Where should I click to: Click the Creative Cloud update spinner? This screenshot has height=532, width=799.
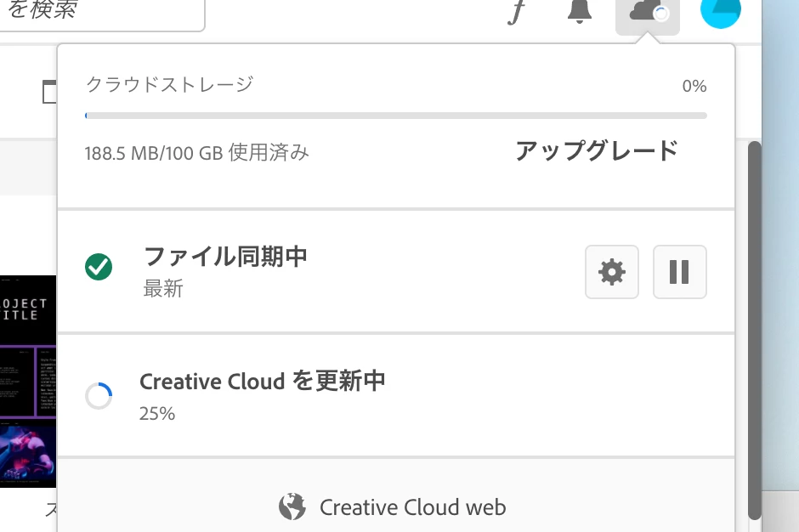(x=99, y=396)
